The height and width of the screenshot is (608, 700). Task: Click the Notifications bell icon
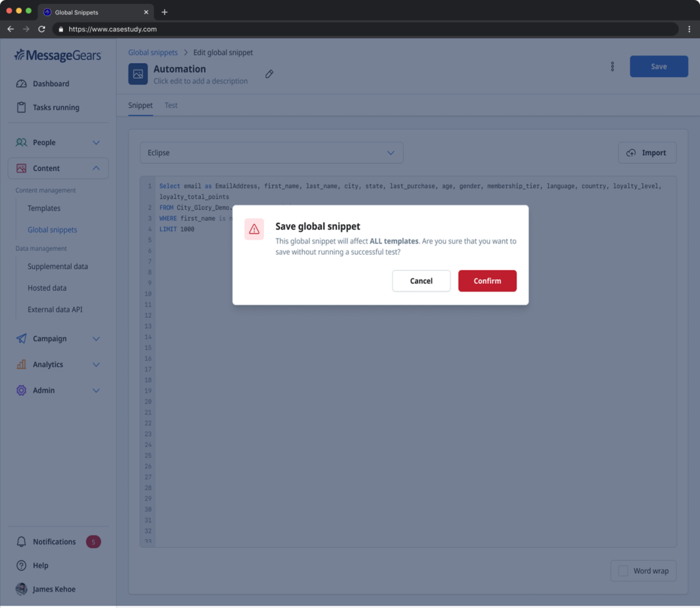click(21, 542)
